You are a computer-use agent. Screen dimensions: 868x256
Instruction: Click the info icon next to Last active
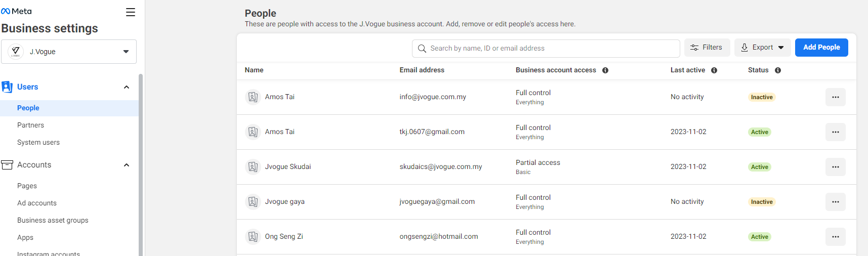(714, 70)
